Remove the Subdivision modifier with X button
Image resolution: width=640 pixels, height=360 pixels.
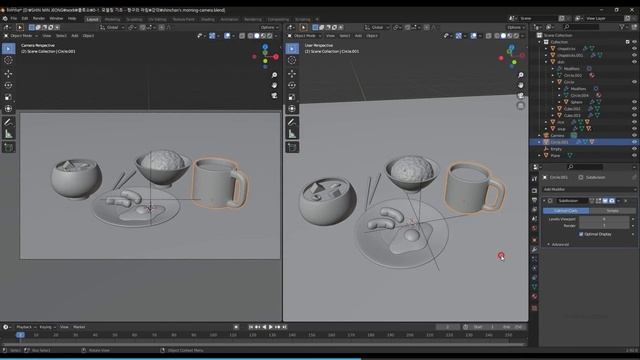tap(626, 201)
